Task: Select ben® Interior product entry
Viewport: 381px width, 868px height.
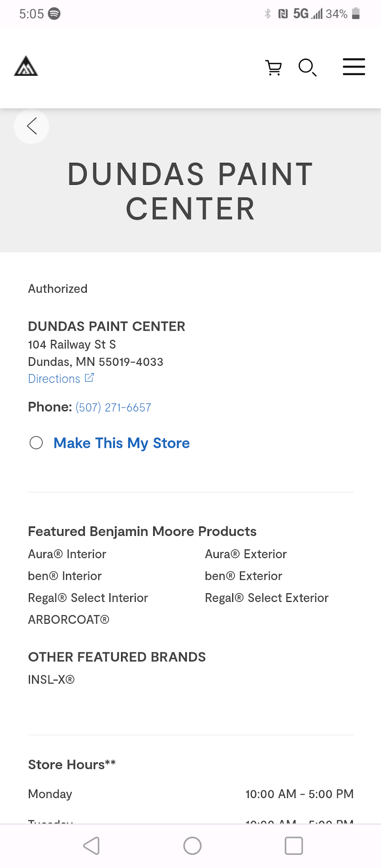Action: point(65,576)
